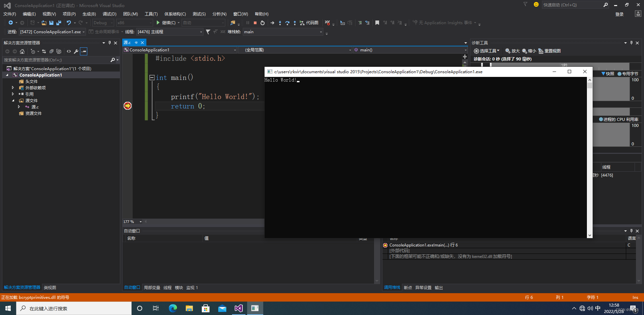Viewport: 644px width, 315px height.
Task: Toggle the Preview Selected Items button
Action: pyautogui.click(x=84, y=51)
